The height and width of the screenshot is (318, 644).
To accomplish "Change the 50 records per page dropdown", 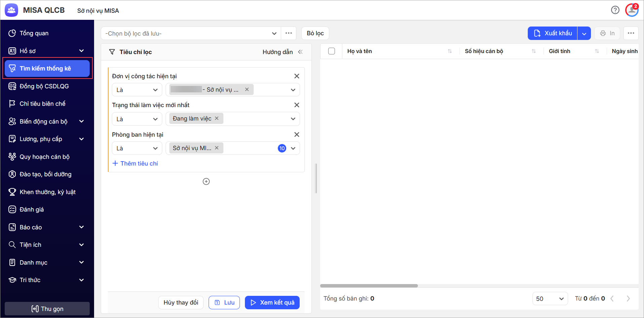I will (x=550, y=299).
